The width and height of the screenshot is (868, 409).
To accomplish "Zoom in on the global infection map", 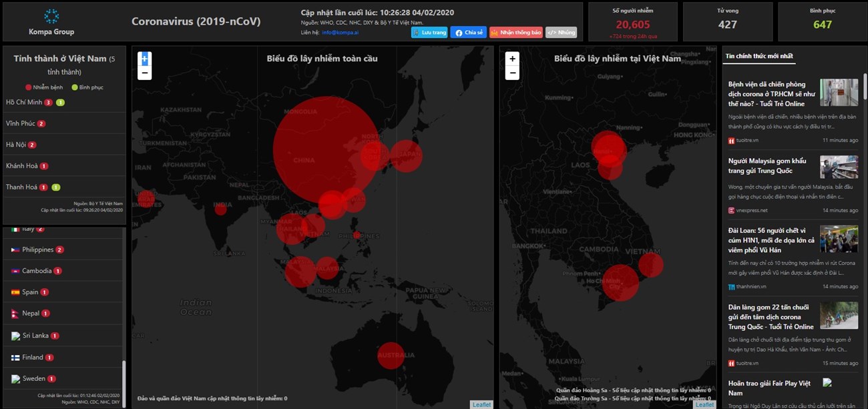I will pos(144,59).
